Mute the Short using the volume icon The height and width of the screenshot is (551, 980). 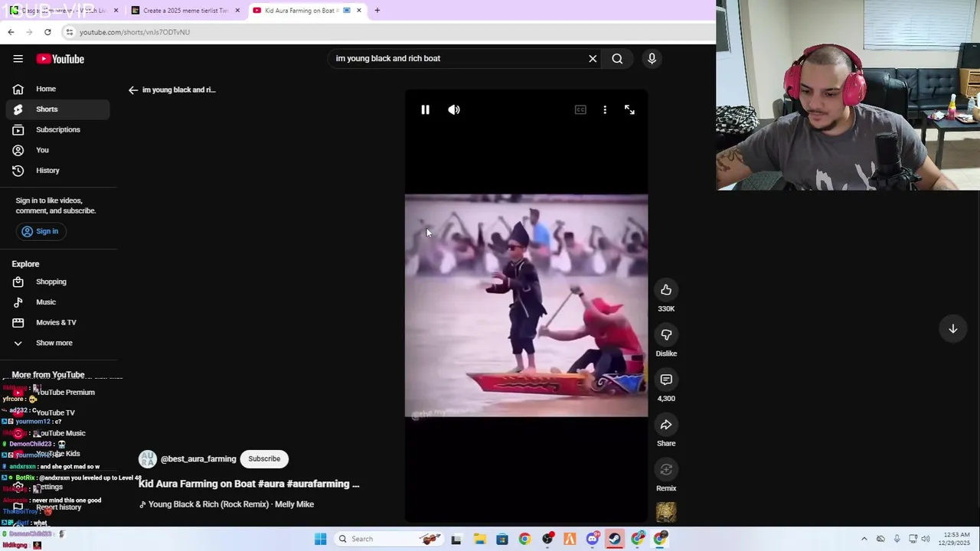point(454,109)
